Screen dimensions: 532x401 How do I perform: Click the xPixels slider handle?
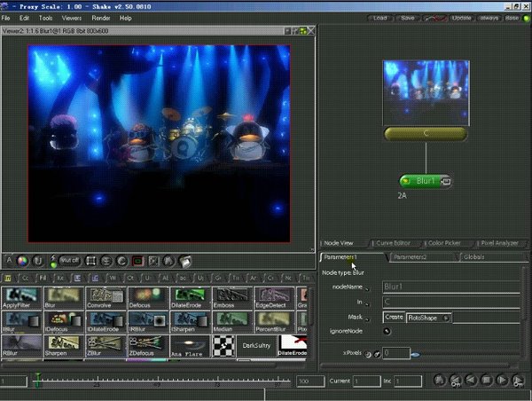414,354
